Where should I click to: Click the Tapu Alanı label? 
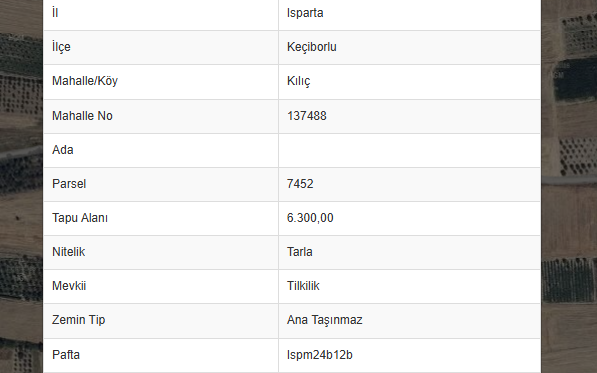(x=80, y=218)
